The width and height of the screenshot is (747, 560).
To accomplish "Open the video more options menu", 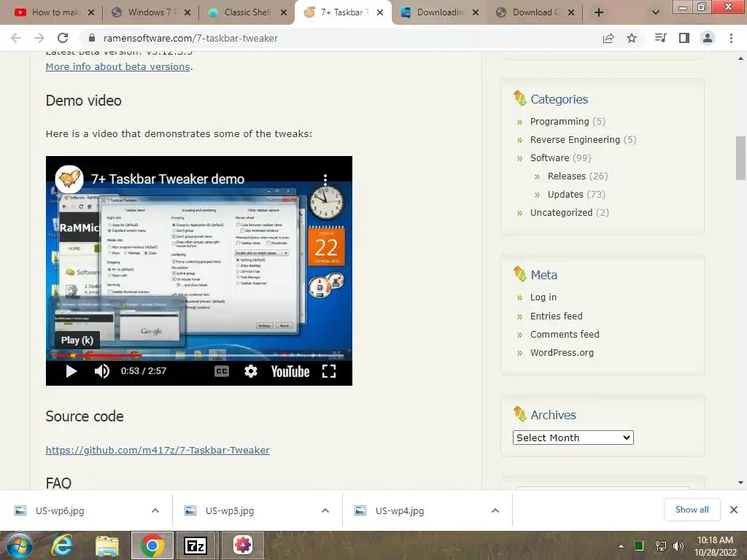I will coord(325,179).
